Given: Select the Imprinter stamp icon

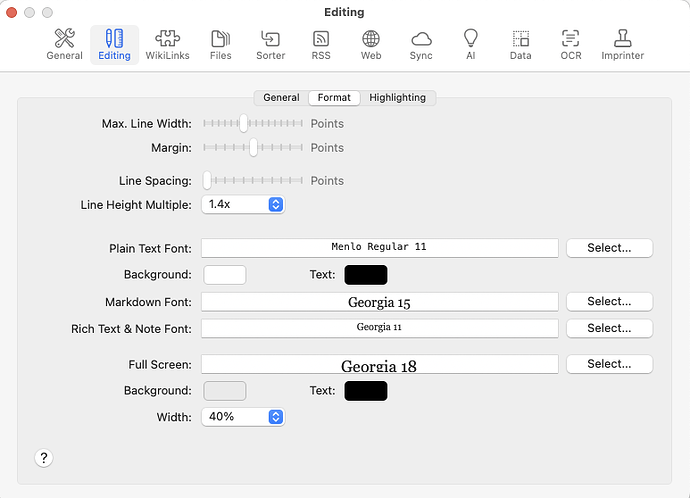Looking at the screenshot, I should [x=624, y=44].
